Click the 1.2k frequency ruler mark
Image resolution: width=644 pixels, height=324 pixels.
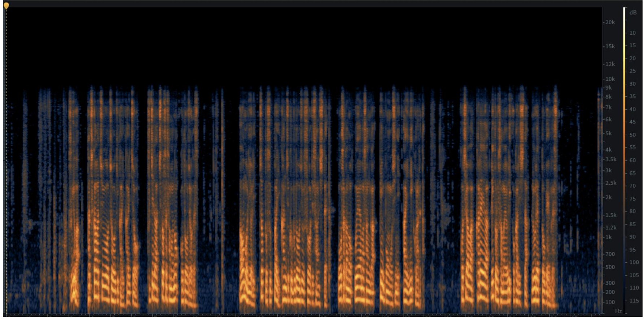point(611,228)
